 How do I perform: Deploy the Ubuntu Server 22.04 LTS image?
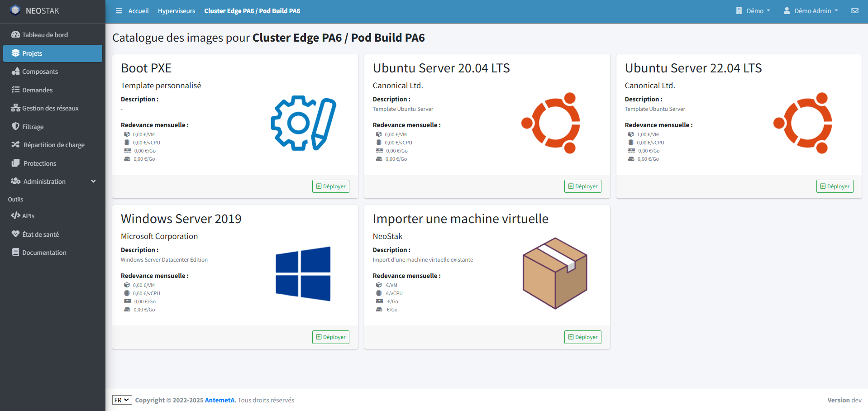pyautogui.click(x=835, y=186)
